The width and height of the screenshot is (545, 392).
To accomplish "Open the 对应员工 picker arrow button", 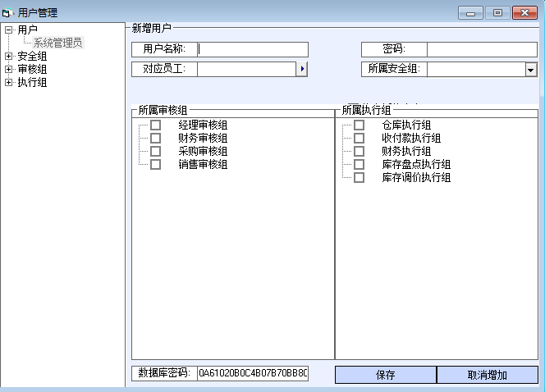I will tap(302, 69).
